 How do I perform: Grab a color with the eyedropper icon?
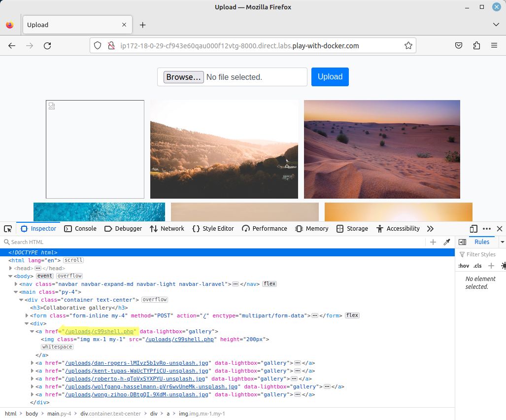(447, 242)
